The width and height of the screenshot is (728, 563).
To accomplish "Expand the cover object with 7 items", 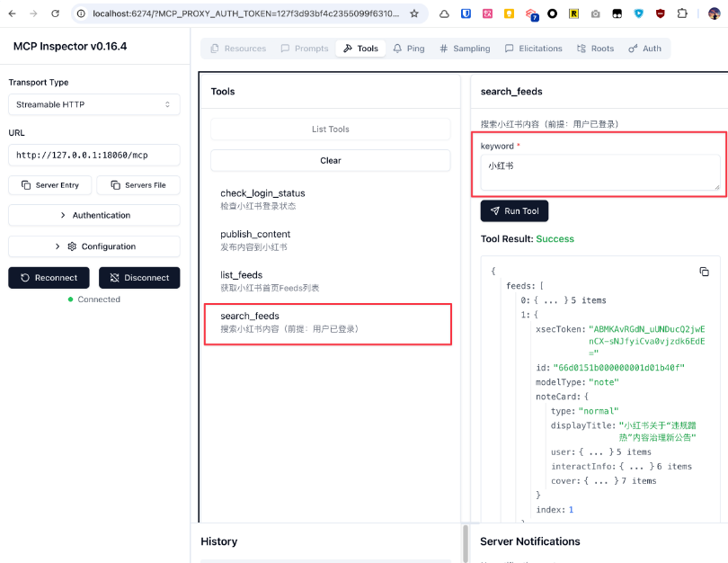I will coord(604,481).
